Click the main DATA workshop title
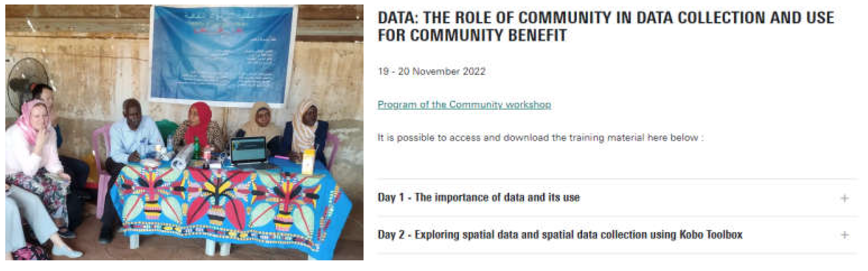 tap(606, 26)
